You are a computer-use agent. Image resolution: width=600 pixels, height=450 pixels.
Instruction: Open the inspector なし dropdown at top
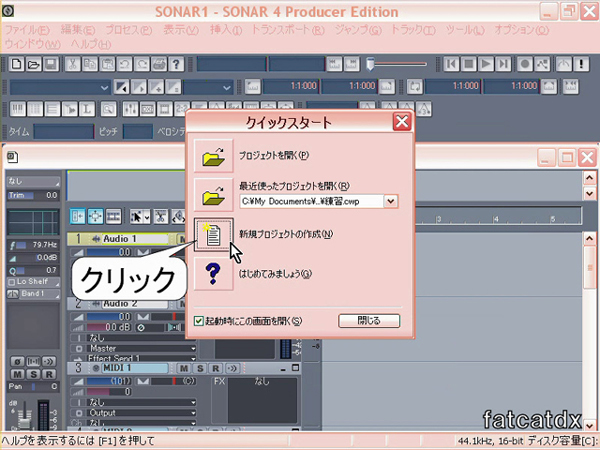click(x=34, y=181)
